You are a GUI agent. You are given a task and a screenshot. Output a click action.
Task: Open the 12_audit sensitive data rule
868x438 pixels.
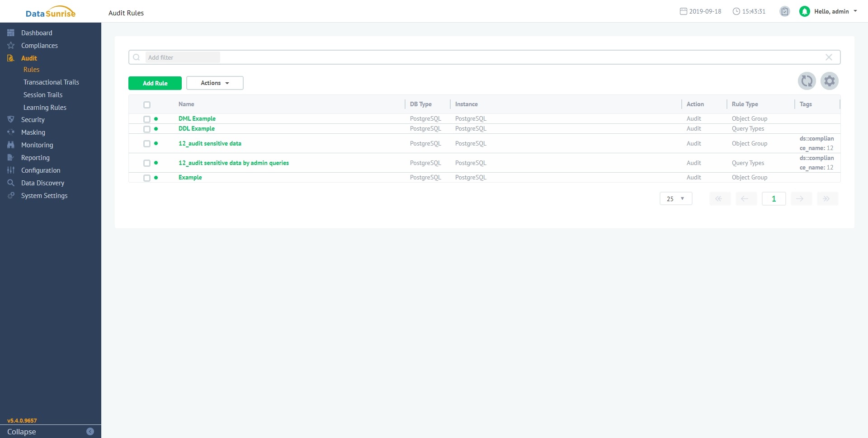pos(210,143)
